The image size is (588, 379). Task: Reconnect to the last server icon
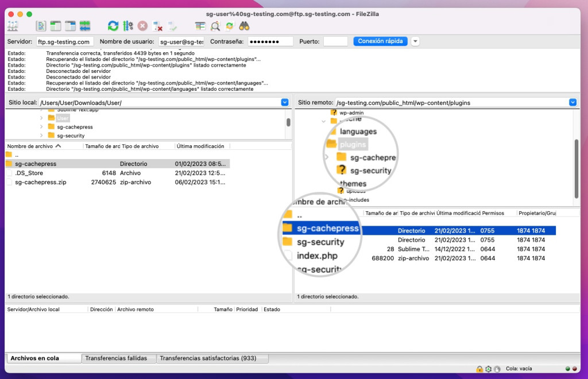(172, 26)
